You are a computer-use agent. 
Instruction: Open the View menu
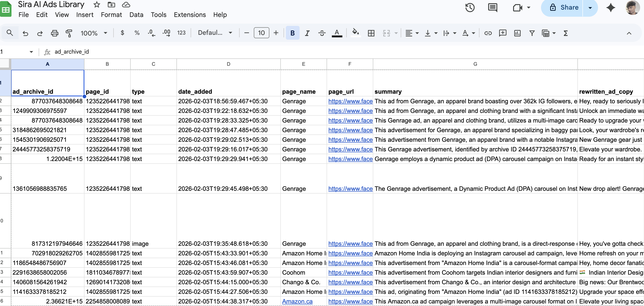pyautogui.click(x=62, y=15)
